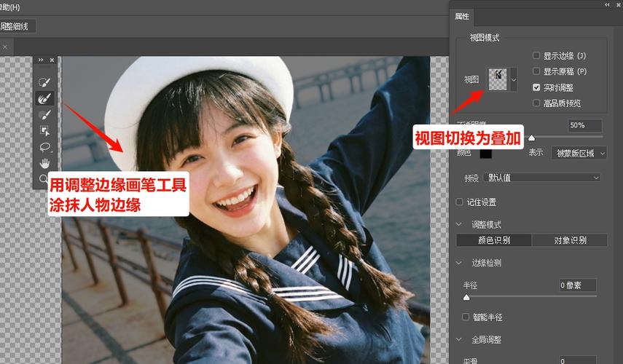Viewport: 623px width, 364px height.
Task: Select the Object Selection tool
Action: coord(44,130)
